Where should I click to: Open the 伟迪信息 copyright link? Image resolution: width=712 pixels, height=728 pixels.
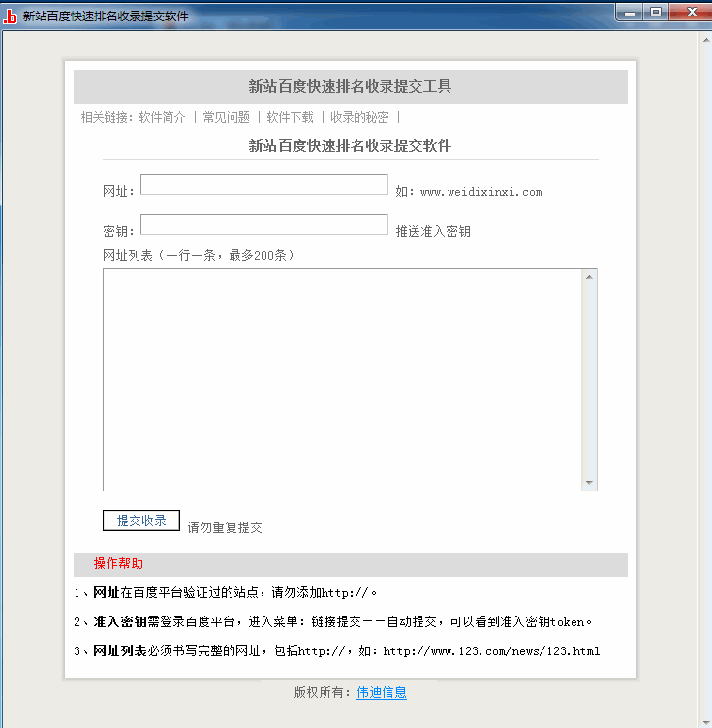coord(382,692)
